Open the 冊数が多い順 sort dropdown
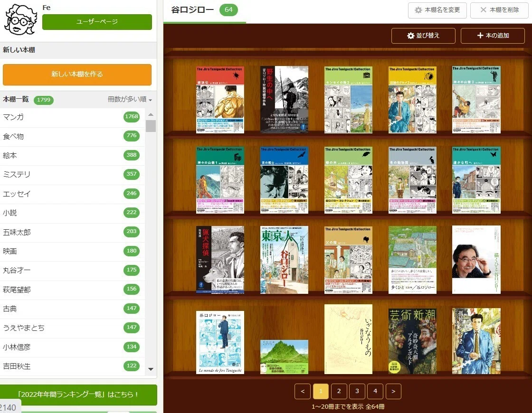This screenshot has width=532, height=413. point(130,99)
